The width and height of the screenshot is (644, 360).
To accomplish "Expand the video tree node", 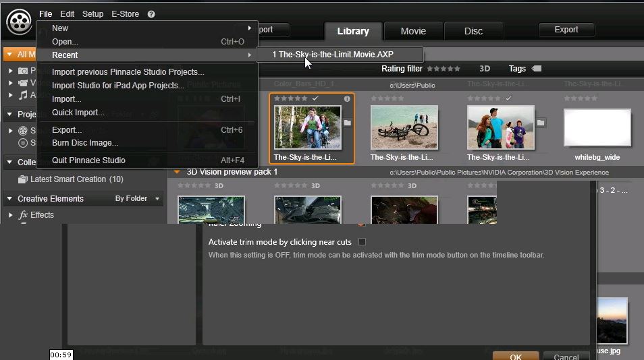I will click(x=10, y=83).
